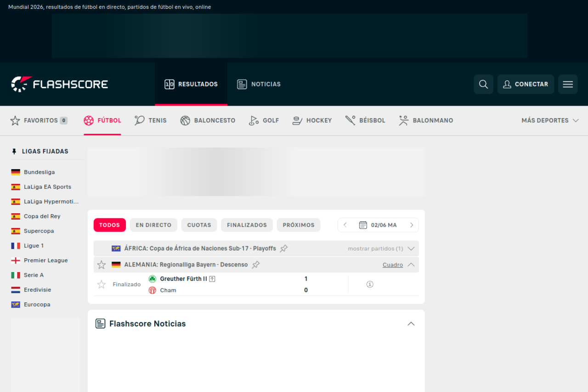Viewport: 588px width, 392px height.
Task: Click the Noticias newspaper icon in header
Action: [242, 84]
